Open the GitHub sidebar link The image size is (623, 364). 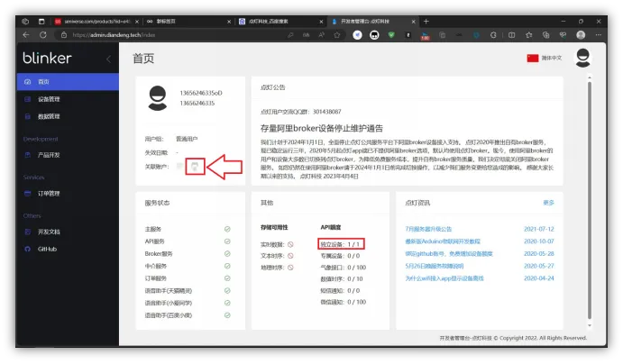coord(68,250)
